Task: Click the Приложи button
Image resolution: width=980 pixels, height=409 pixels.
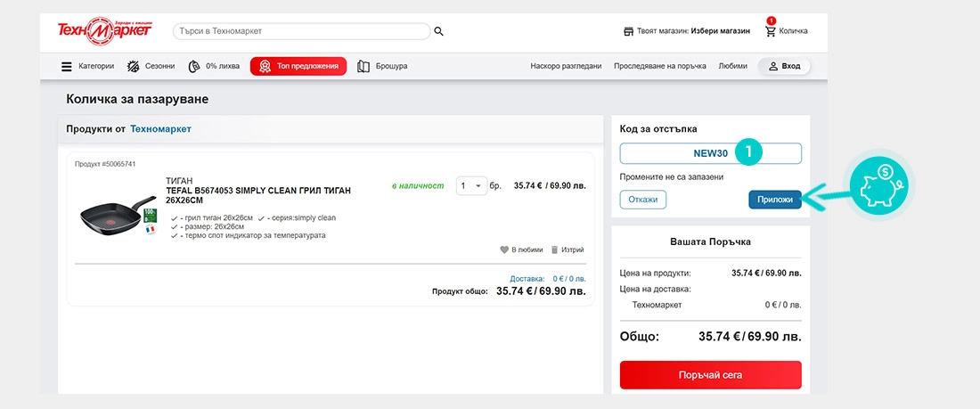Action: click(x=775, y=200)
